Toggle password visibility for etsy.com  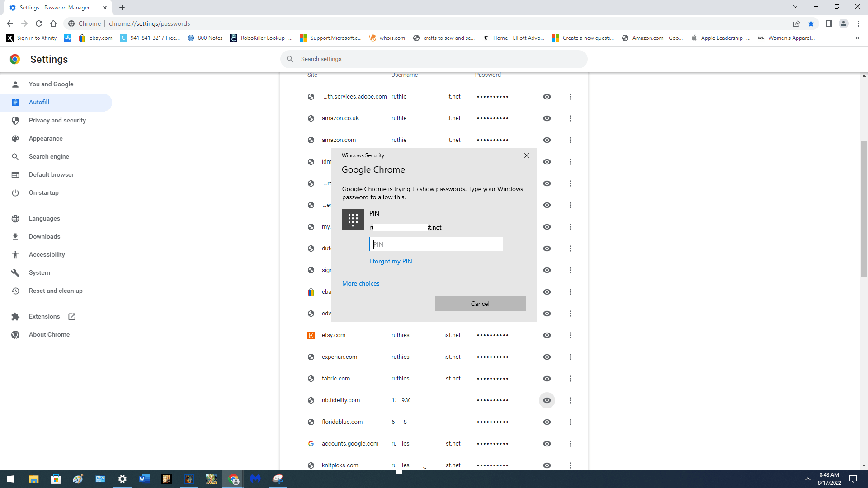pos(547,335)
